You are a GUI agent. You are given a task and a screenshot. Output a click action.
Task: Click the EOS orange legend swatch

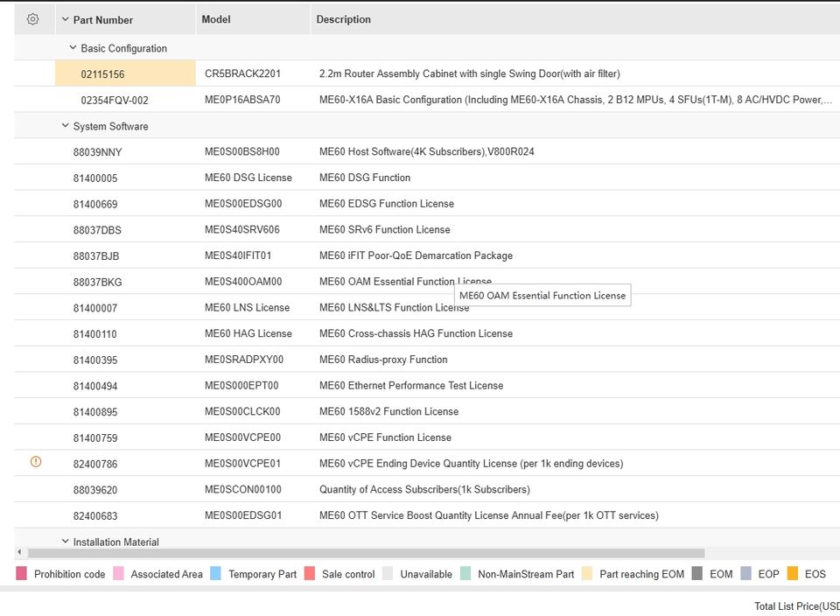click(x=792, y=574)
